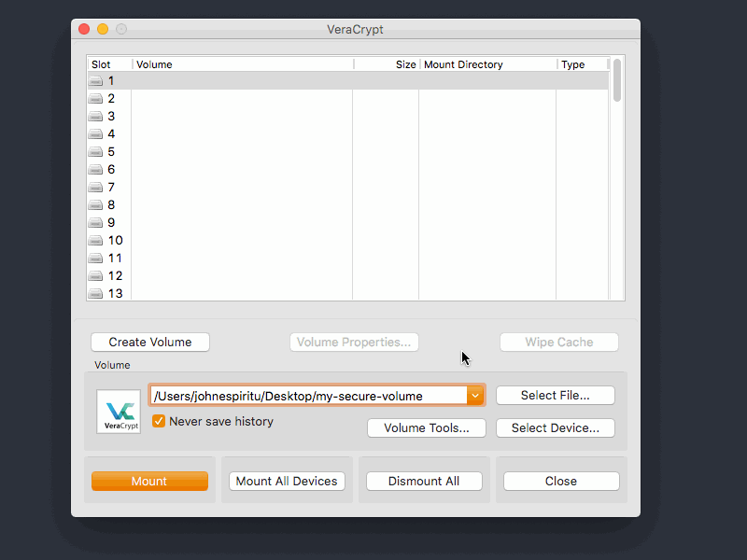The width and height of the screenshot is (747, 560).
Task: Minimize the VeraCrypt window with yellow button
Action: point(103,29)
